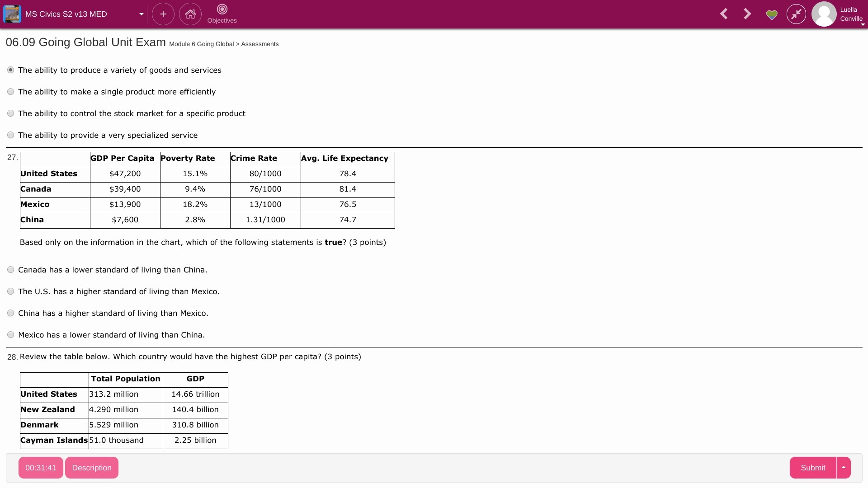The height and width of the screenshot is (488, 868).
Task: Click the green heart icon
Action: pyautogui.click(x=772, y=14)
